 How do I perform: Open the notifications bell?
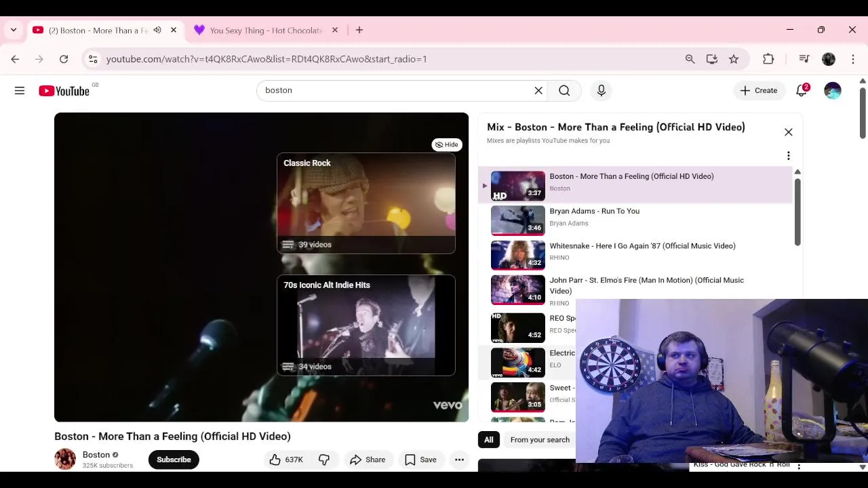(802, 90)
